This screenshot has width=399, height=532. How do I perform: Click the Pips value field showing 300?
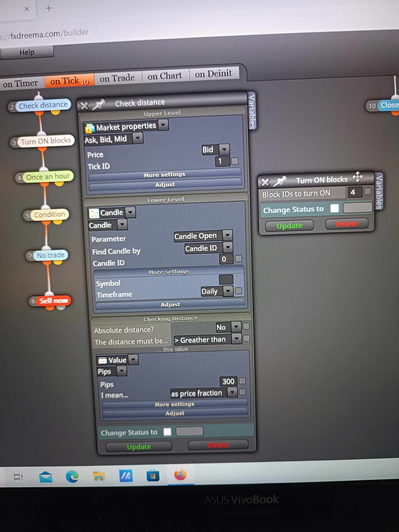(228, 381)
